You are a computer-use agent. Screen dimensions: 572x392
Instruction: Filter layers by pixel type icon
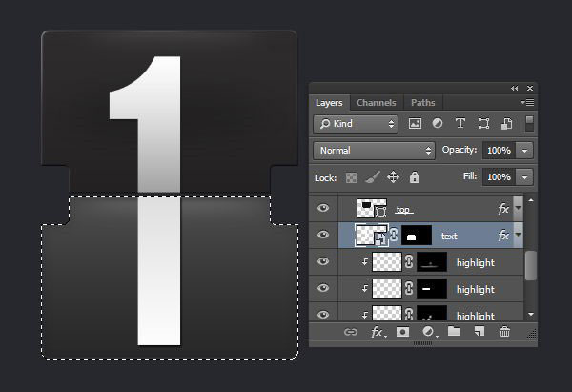[416, 124]
